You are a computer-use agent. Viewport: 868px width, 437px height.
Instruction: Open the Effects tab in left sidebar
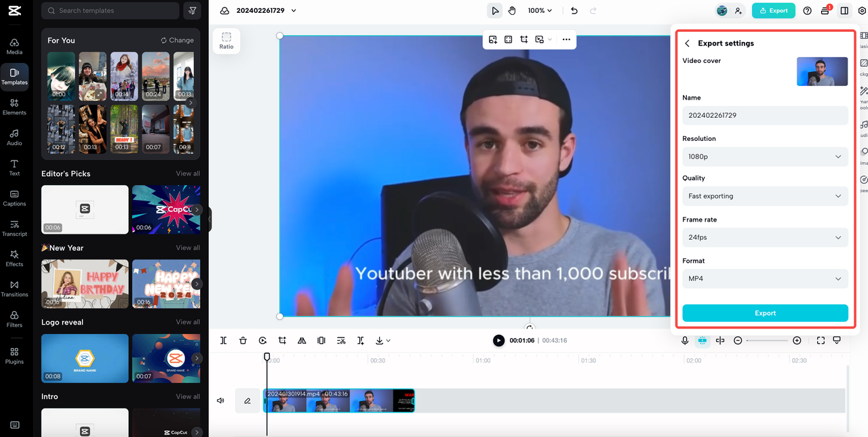pyautogui.click(x=14, y=257)
